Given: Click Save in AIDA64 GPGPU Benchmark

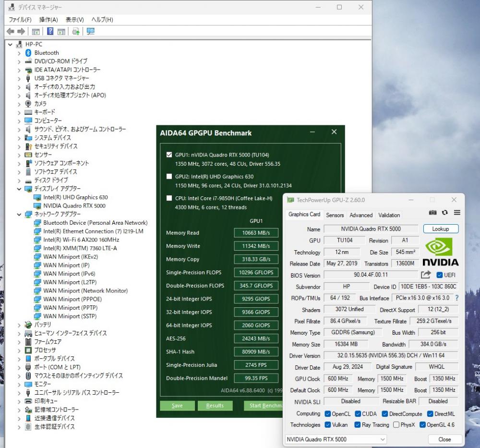Looking at the screenshot, I should click(177, 405).
